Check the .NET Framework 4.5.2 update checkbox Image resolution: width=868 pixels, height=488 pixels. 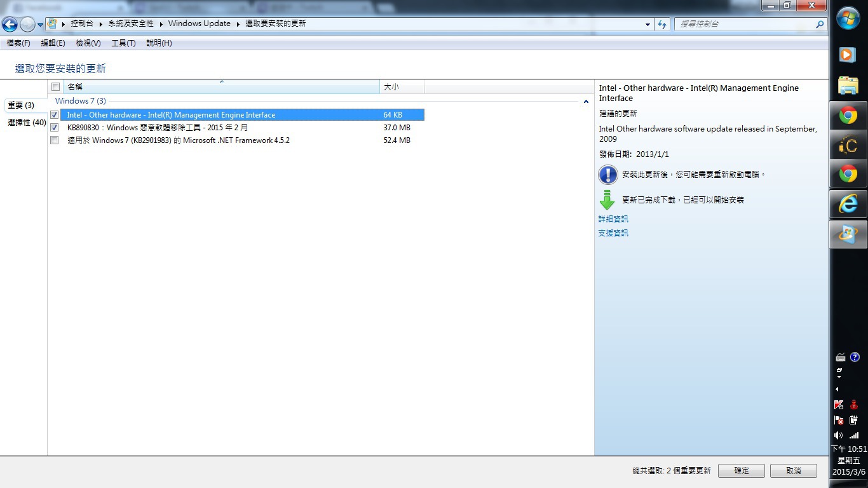pos(55,140)
